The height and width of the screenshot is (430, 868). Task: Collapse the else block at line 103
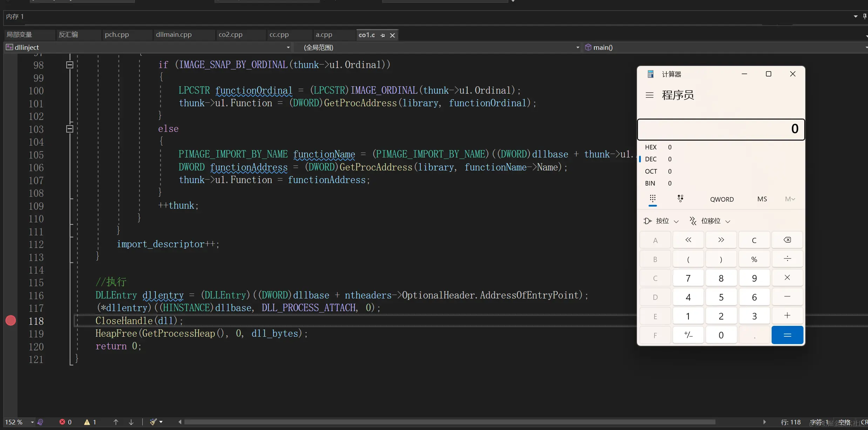pyautogui.click(x=70, y=129)
